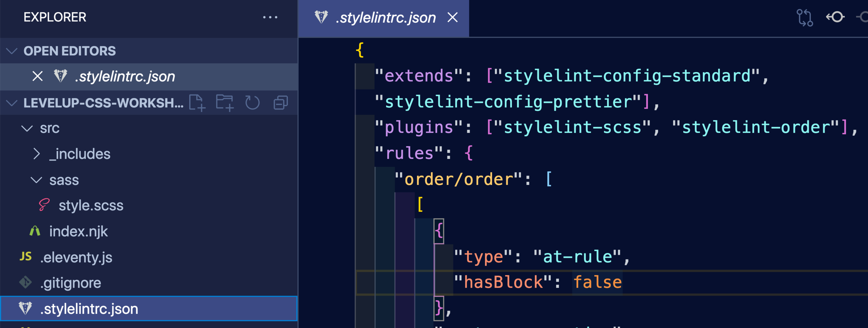Collapse all folders in Explorer

click(281, 103)
